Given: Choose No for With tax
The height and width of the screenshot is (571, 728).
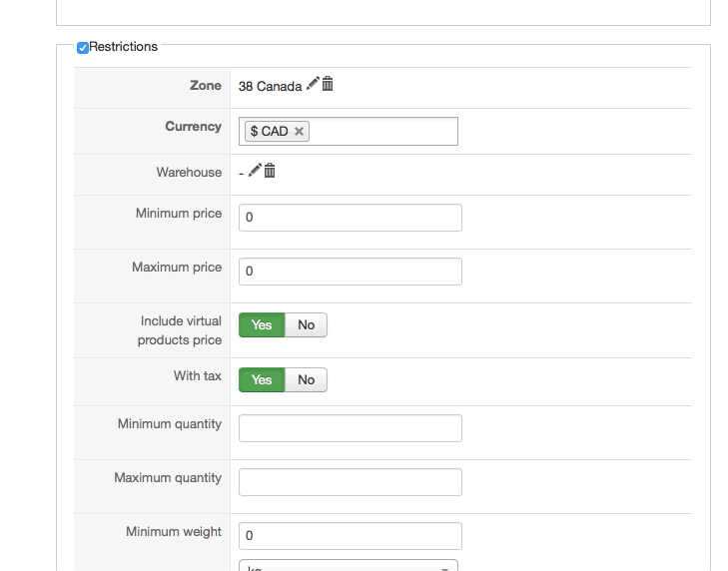Looking at the screenshot, I should (x=306, y=379).
